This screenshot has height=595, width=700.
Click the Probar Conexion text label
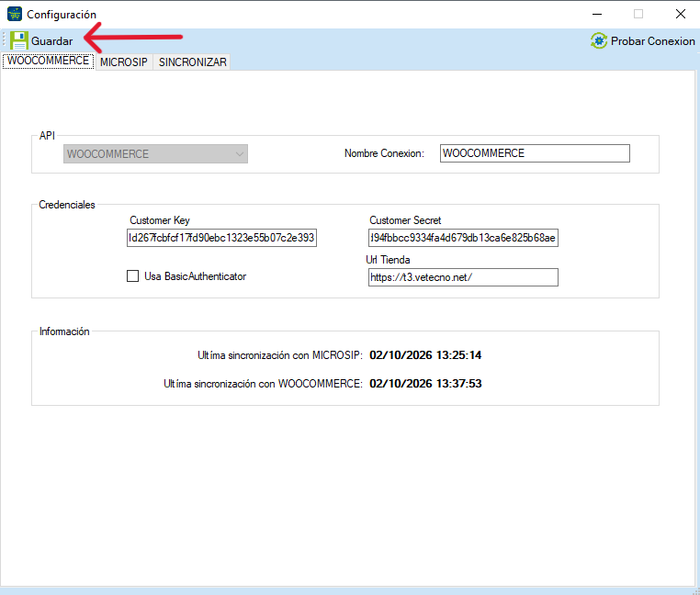click(652, 41)
